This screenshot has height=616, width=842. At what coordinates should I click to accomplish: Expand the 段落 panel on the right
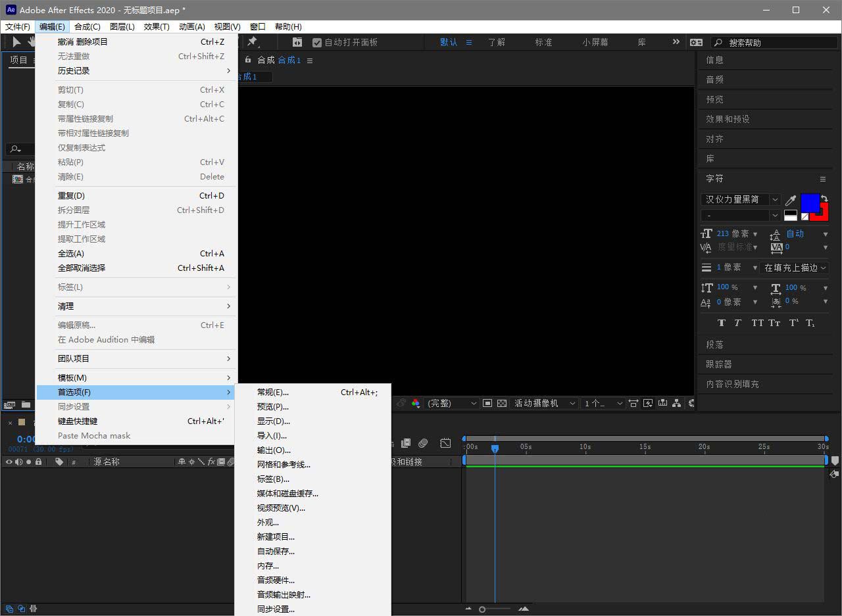715,344
